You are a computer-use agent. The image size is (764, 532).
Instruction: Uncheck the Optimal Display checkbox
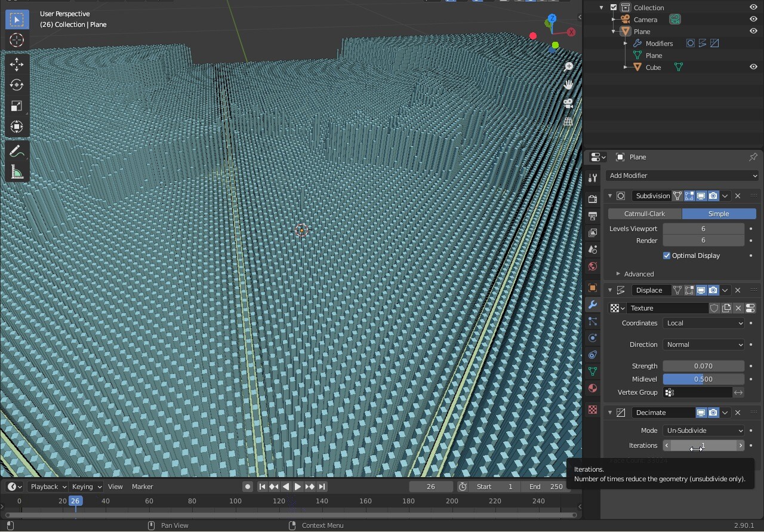[667, 256]
